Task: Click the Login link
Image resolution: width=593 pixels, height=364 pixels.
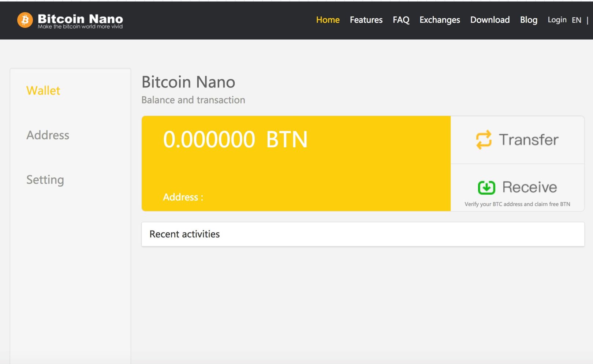Action: click(x=557, y=20)
